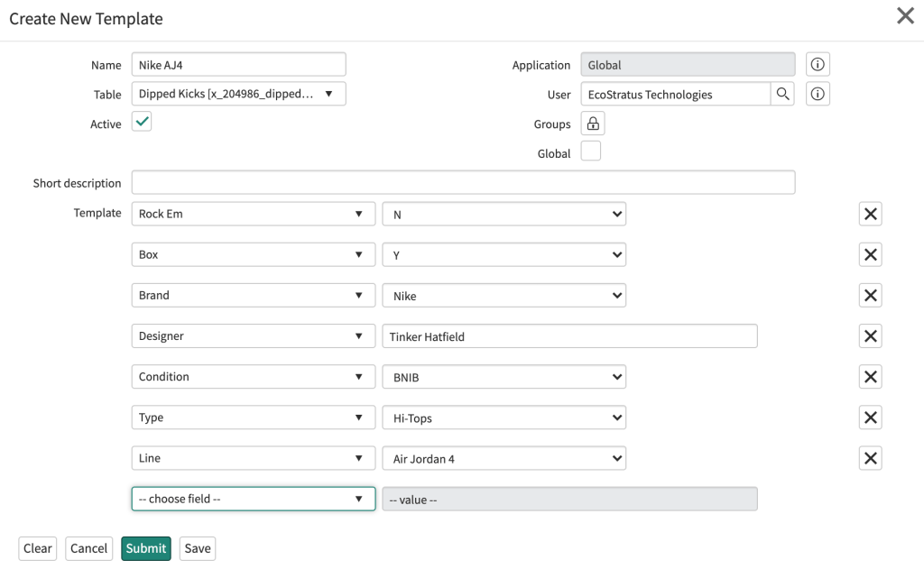Image resolution: width=924 pixels, height=569 pixels.
Task: Click the info icon next to Application
Action: [x=818, y=65]
